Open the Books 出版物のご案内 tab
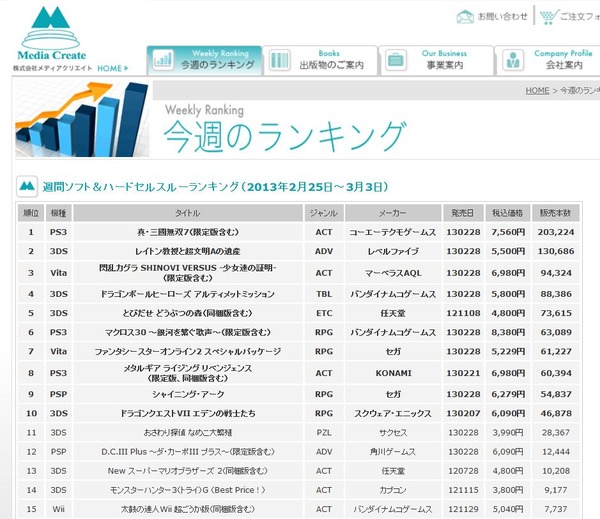Image resolution: width=600 pixels, height=519 pixels. click(321, 60)
